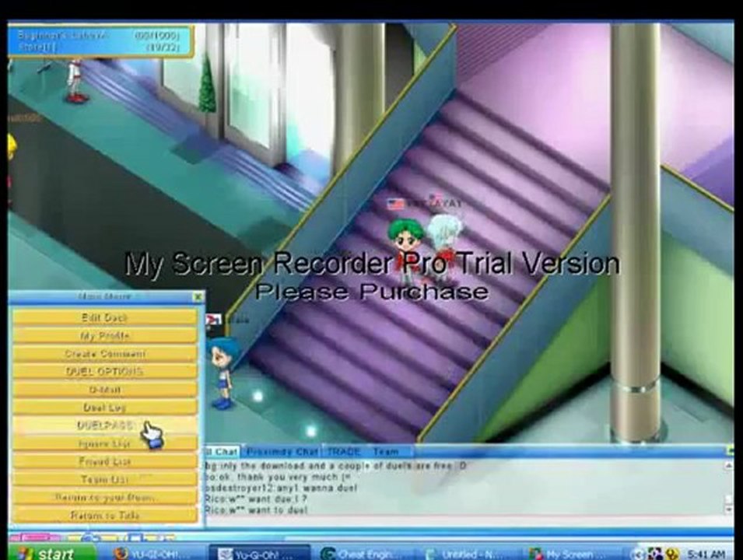Open the Windows start menu
The width and height of the screenshot is (743, 560).
pos(52,552)
